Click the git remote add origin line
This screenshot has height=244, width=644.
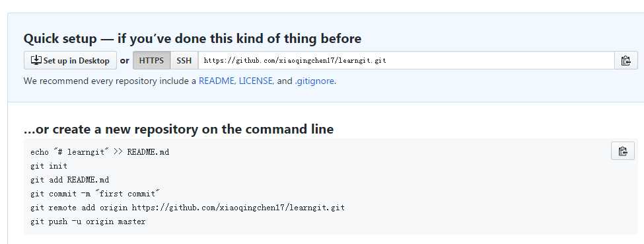tap(188, 208)
